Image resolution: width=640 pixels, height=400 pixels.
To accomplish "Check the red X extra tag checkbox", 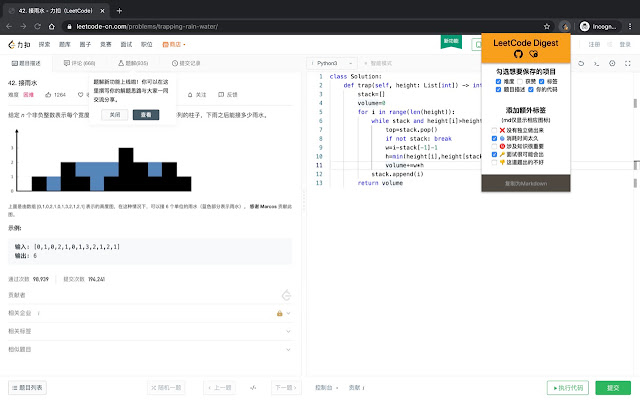I will (x=494, y=130).
